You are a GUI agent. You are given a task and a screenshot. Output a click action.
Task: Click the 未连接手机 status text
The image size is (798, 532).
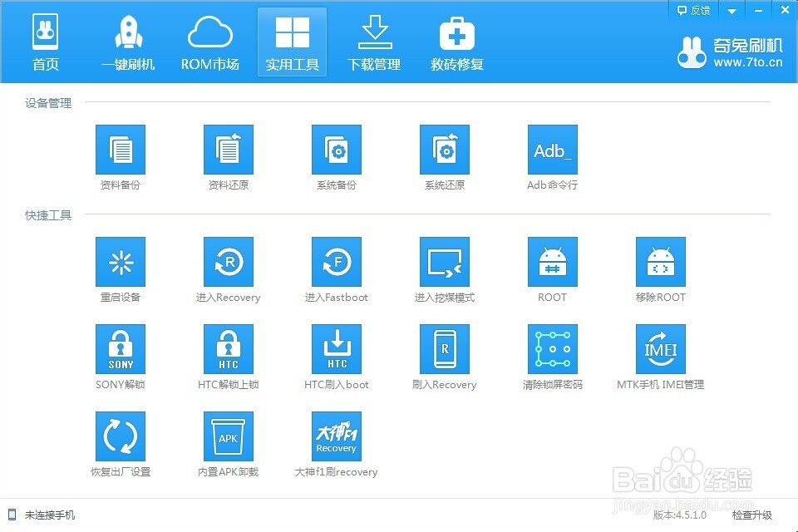pyautogui.click(x=50, y=515)
